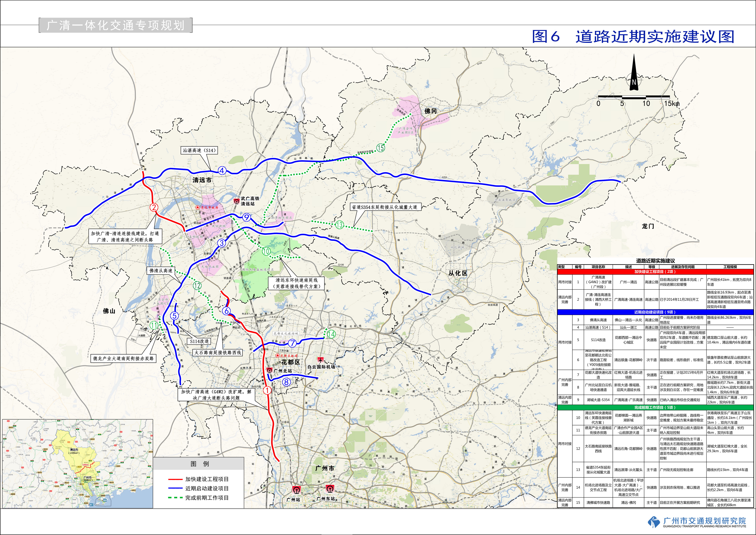The height and width of the screenshot is (535, 756).
Task: Click the 太石路南延接铁路西线 callout label
Action: pyautogui.click(x=218, y=352)
